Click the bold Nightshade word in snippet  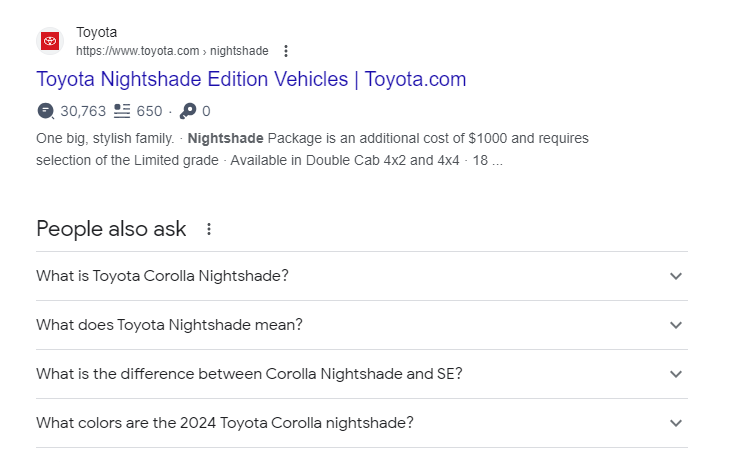point(225,138)
